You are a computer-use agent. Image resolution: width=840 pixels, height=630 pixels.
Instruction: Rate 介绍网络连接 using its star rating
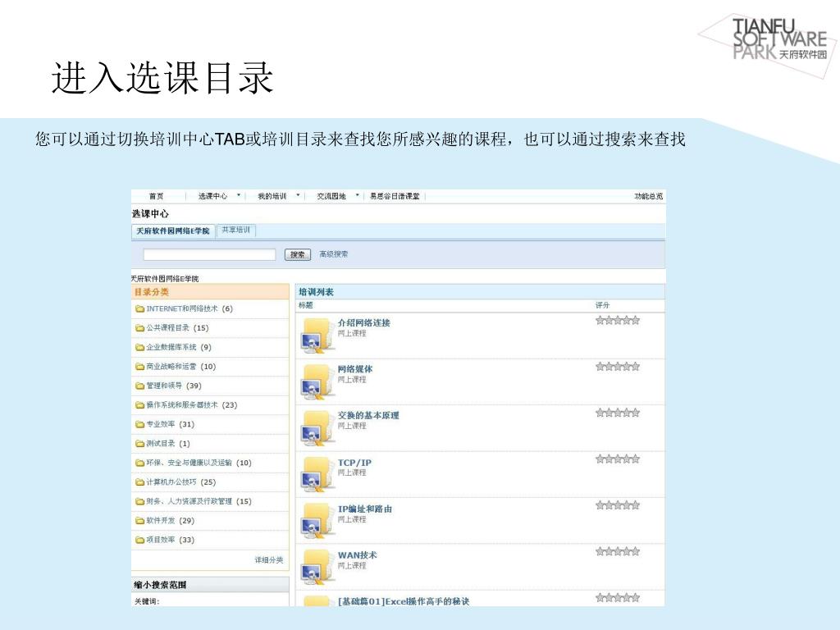click(x=617, y=321)
